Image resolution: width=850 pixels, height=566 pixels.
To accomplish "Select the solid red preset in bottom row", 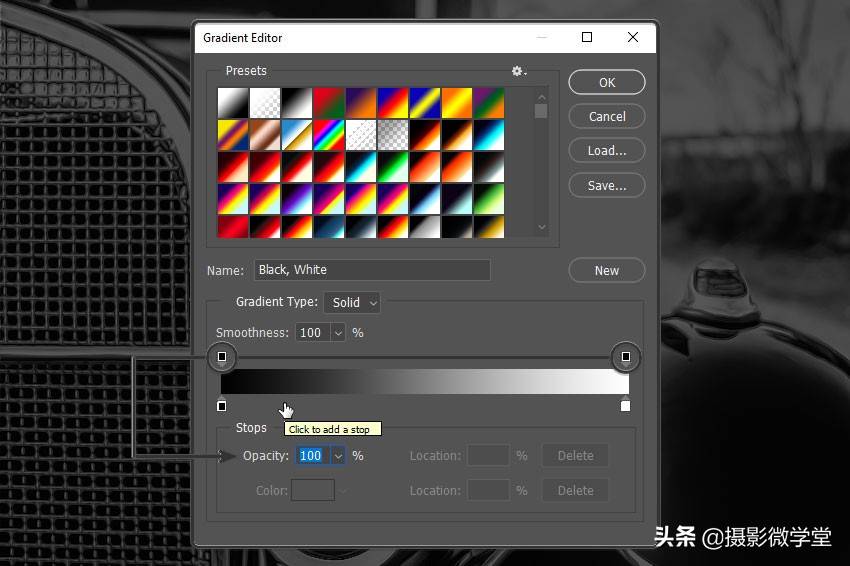I will point(233,227).
